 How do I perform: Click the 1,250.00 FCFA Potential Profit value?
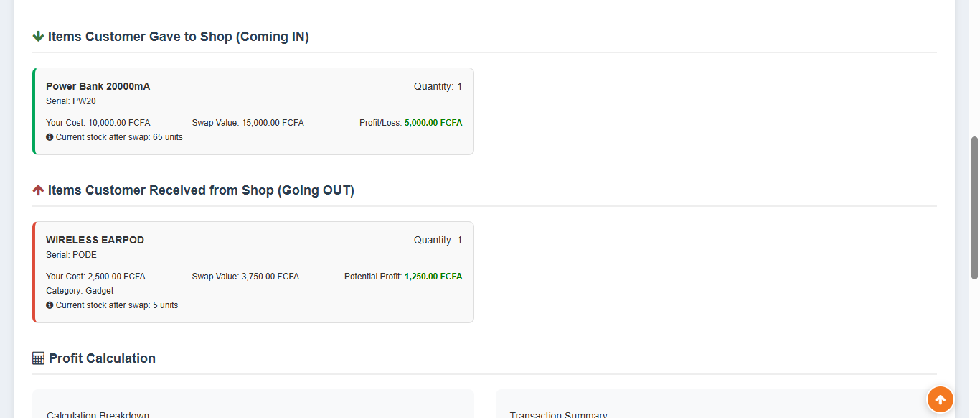click(x=433, y=277)
